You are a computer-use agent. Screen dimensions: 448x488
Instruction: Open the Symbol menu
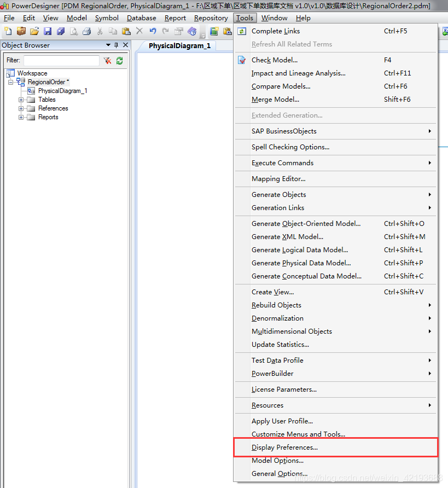point(107,18)
